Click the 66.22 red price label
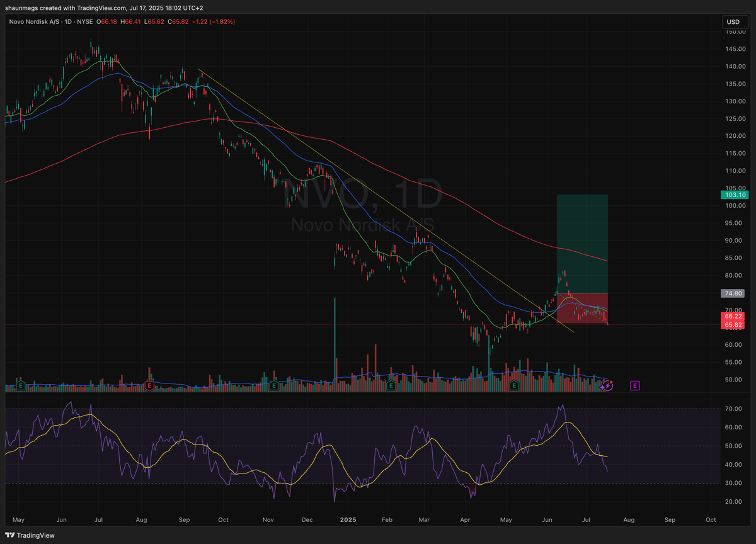Viewport: 756px width, 544px height. tap(733, 317)
